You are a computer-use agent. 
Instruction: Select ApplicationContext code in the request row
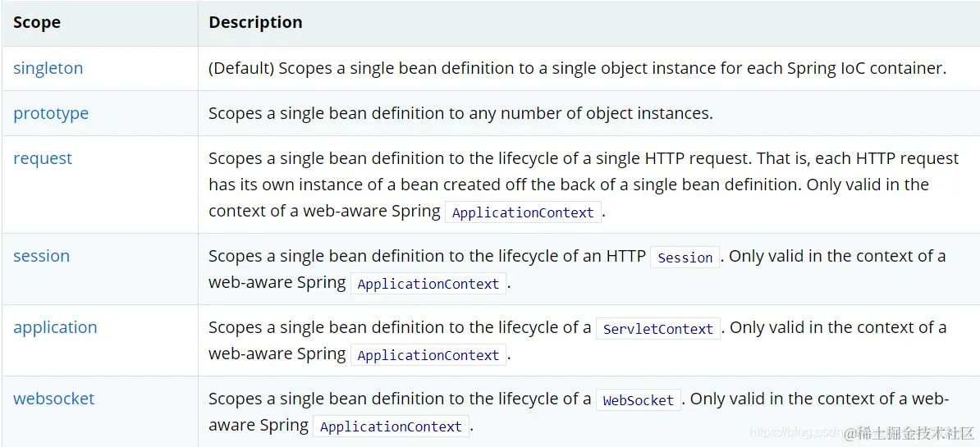[523, 212]
